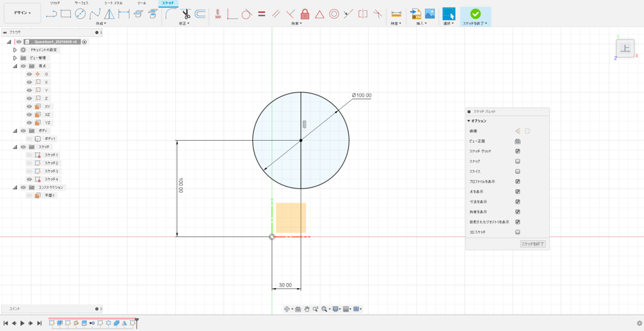Enable the スナップ checkbox
644x331 pixels.
(x=518, y=161)
